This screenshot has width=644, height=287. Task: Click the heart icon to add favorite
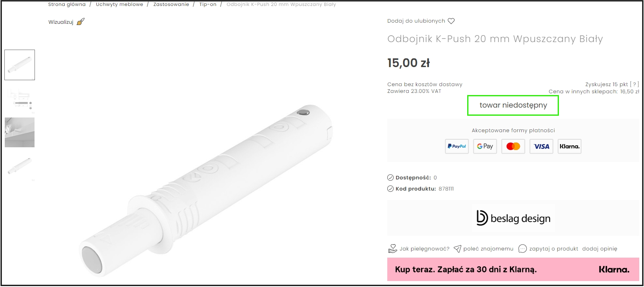coord(451,21)
